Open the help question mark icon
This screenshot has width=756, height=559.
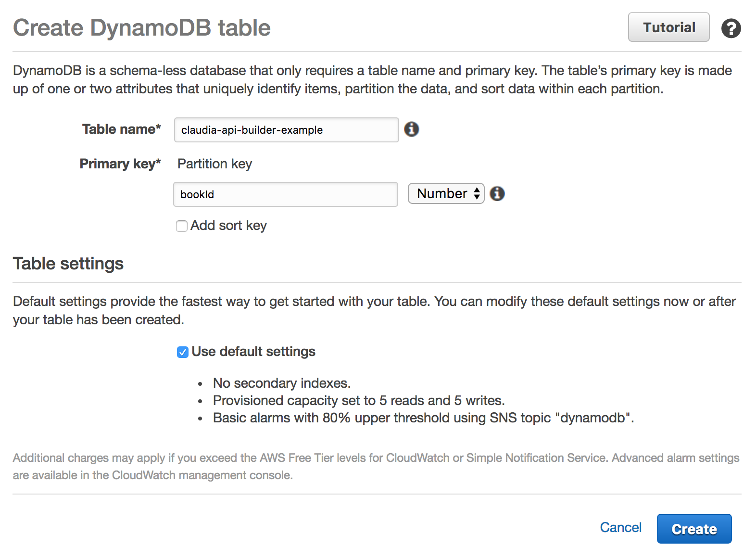pyautogui.click(x=731, y=28)
